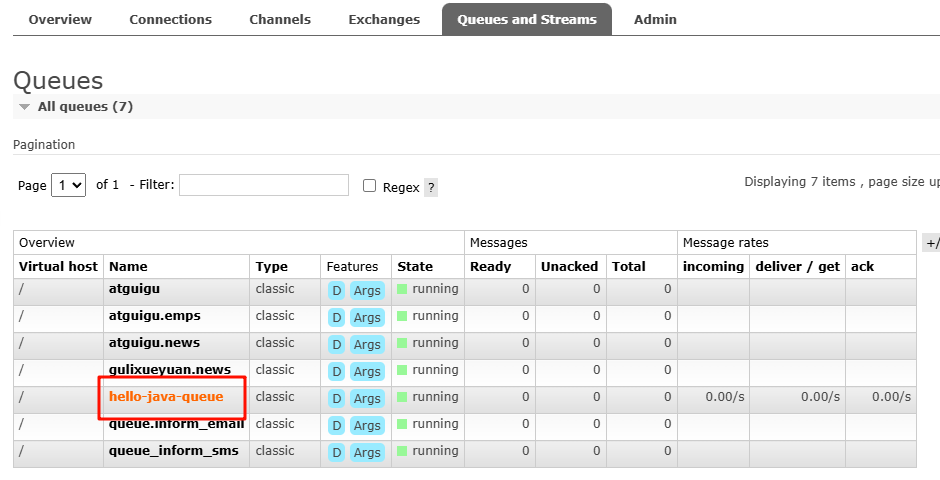Click the Regex help question mark
940x480 pixels.
coord(431,187)
